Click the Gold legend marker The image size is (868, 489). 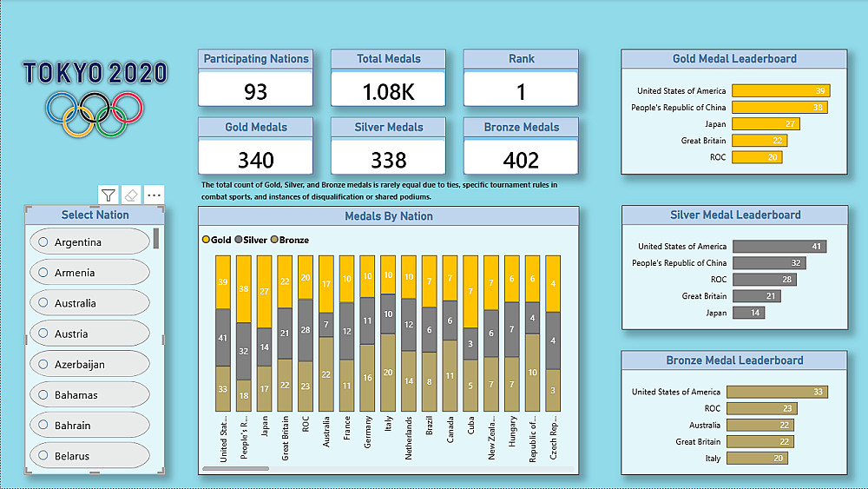206,240
